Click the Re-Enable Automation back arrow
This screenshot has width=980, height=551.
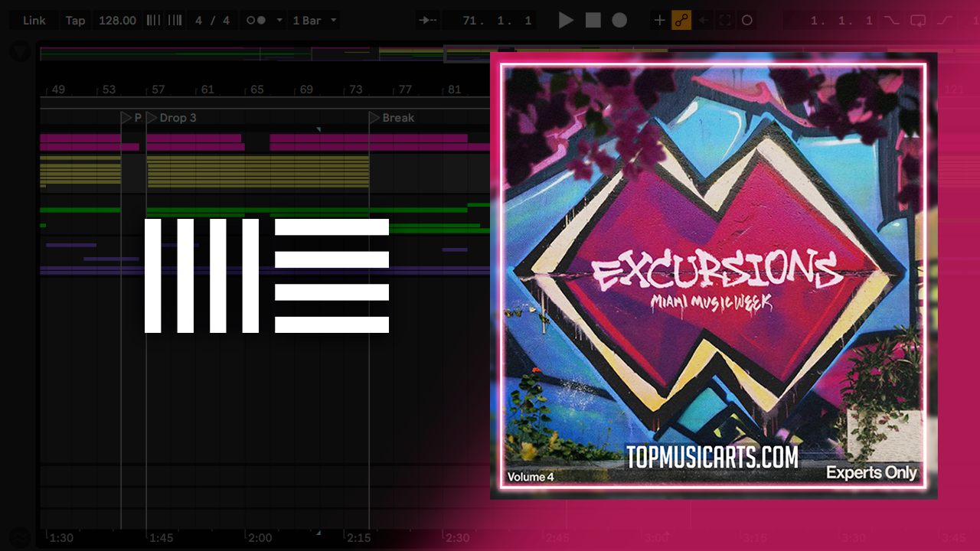click(x=704, y=21)
